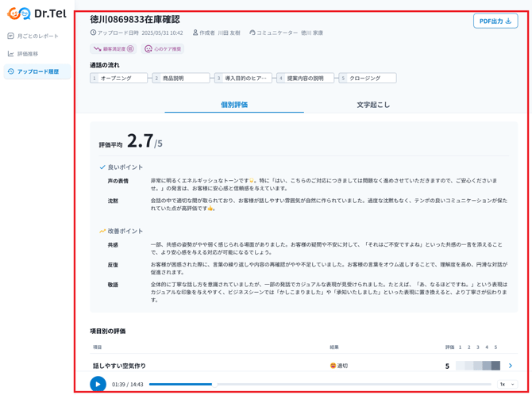Select call flow step 5 クロージング

pos(368,78)
